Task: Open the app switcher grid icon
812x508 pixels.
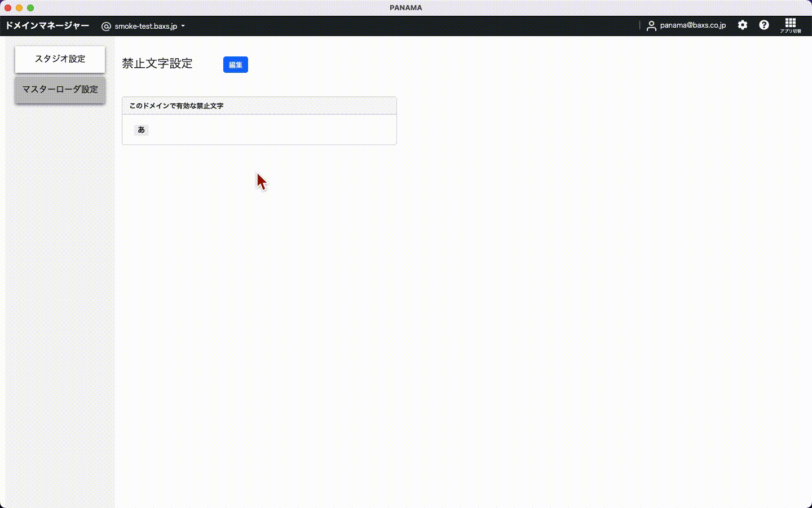Action: pos(791,24)
